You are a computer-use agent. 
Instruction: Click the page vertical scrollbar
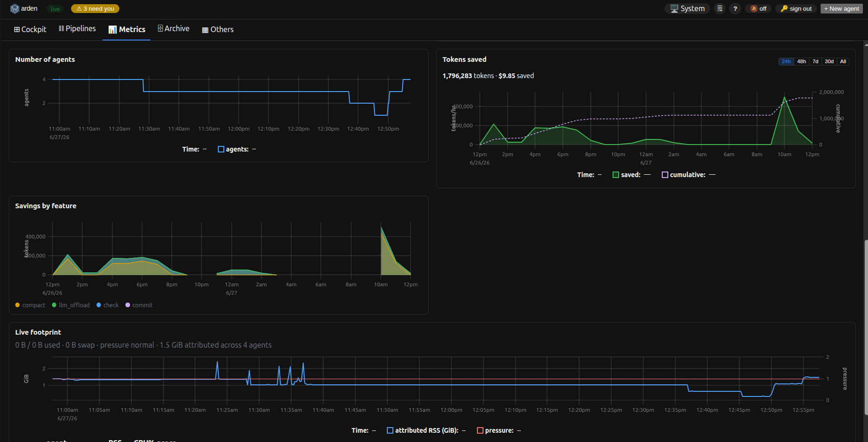[x=866, y=328]
